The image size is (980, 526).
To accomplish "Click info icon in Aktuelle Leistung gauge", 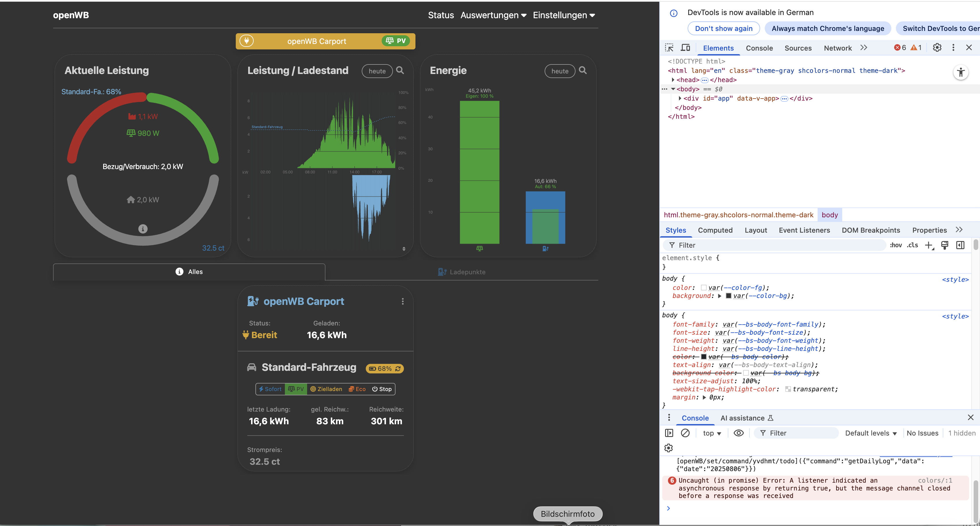I will click(x=143, y=229).
